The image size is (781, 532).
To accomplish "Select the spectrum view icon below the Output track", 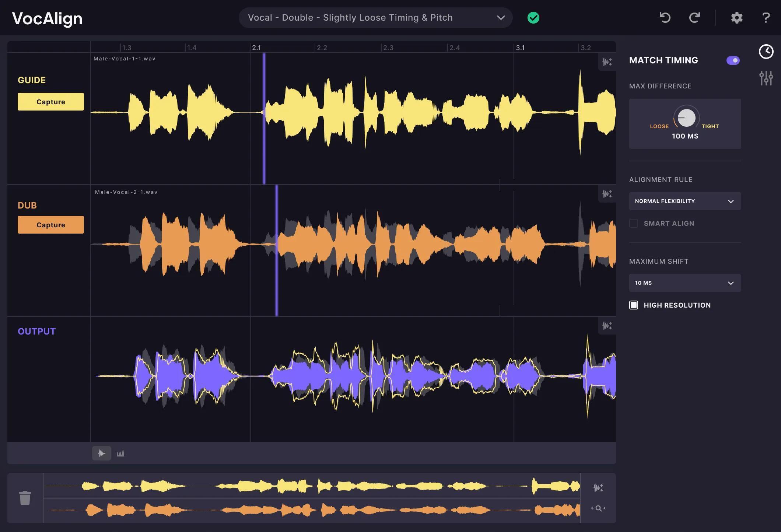I will point(120,453).
